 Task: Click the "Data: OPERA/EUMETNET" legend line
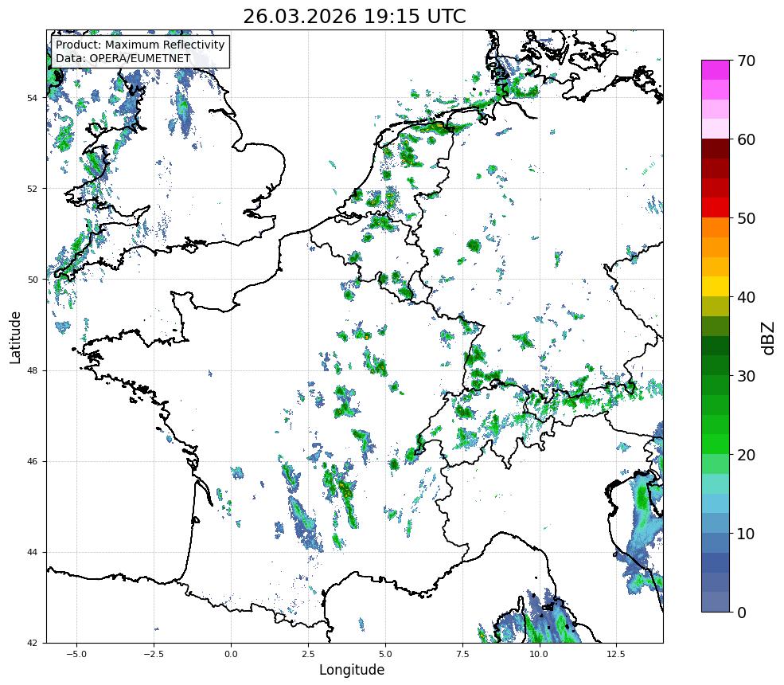tap(123, 58)
